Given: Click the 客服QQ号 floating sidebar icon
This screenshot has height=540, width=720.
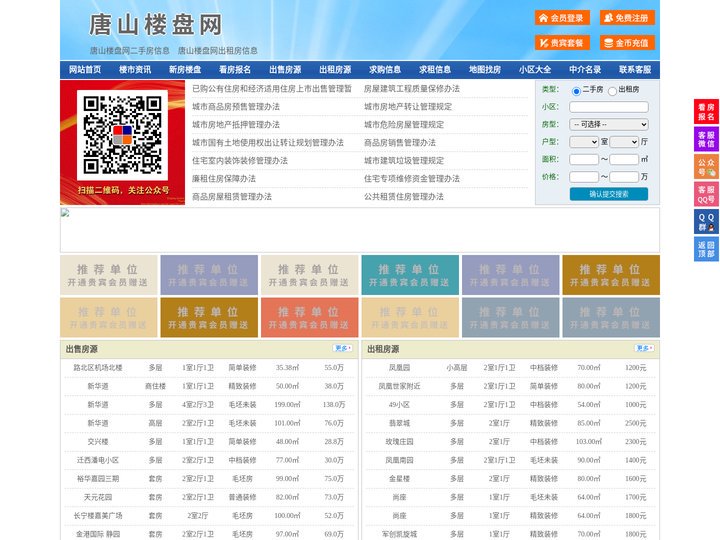Looking at the screenshot, I should coord(706,194).
